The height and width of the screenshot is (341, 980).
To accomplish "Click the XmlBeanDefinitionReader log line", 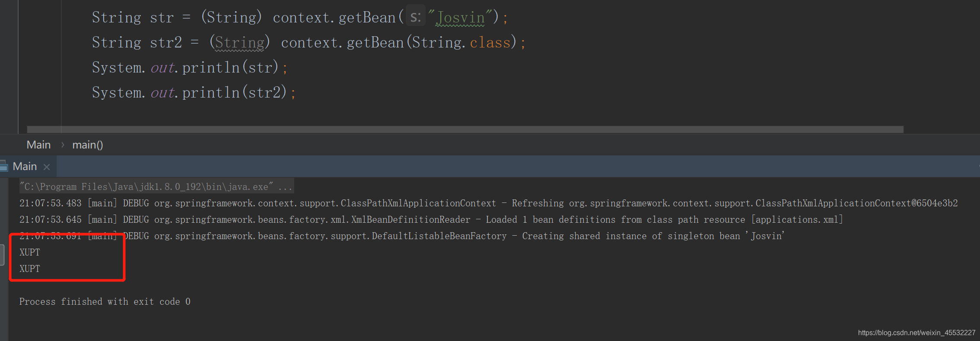I will pos(431,220).
